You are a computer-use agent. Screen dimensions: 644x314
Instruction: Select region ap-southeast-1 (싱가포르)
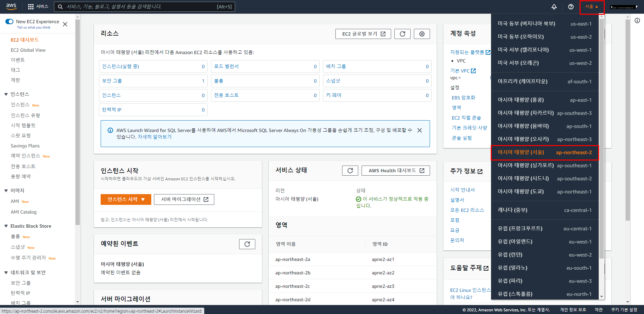click(x=545, y=166)
